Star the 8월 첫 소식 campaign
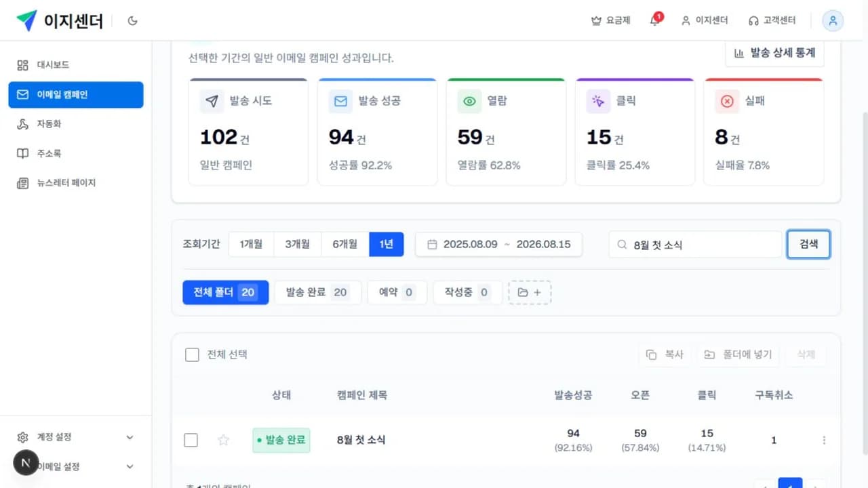 click(x=223, y=441)
